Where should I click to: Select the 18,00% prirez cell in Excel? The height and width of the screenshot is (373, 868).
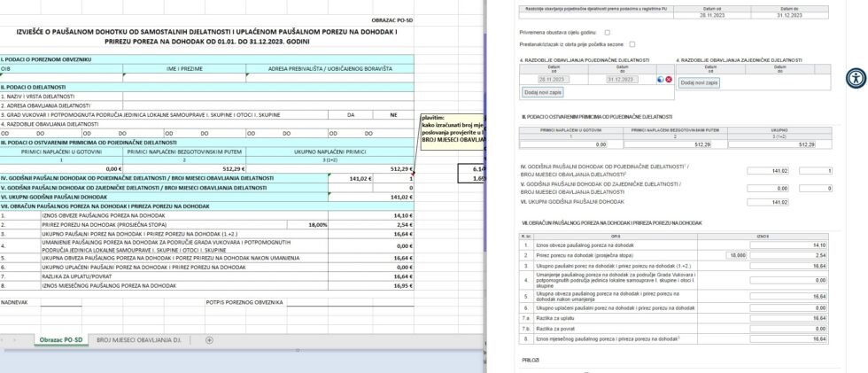click(314, 225)
